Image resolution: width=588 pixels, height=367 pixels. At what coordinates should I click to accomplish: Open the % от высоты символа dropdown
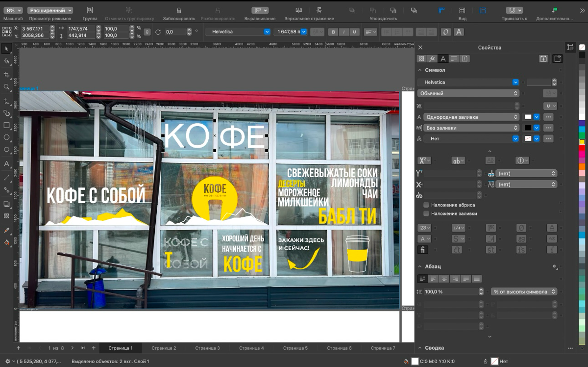click(x=524, y=291)
